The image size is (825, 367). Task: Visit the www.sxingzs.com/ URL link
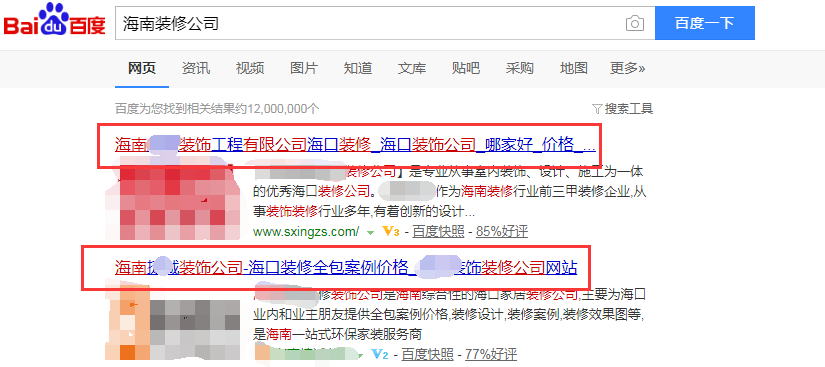306,231
